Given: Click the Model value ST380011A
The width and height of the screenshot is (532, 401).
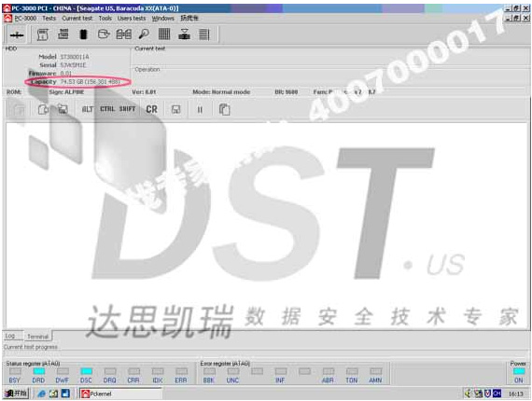Looking at the screenshot, I should pos(75,57).
